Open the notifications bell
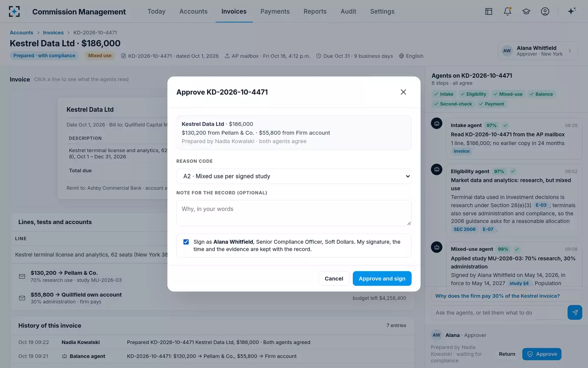Viewport: 588px width, 368px height. pyautogui.click(x=508, y=11)
